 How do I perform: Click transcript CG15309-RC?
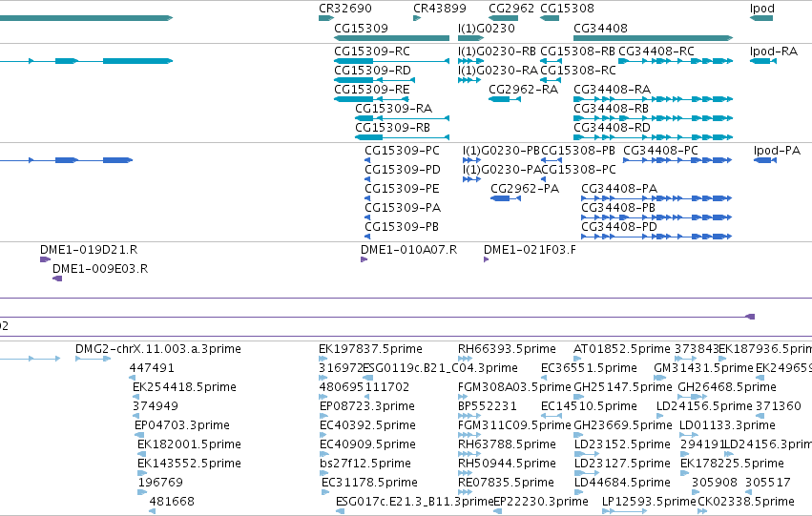coord(391,61)
